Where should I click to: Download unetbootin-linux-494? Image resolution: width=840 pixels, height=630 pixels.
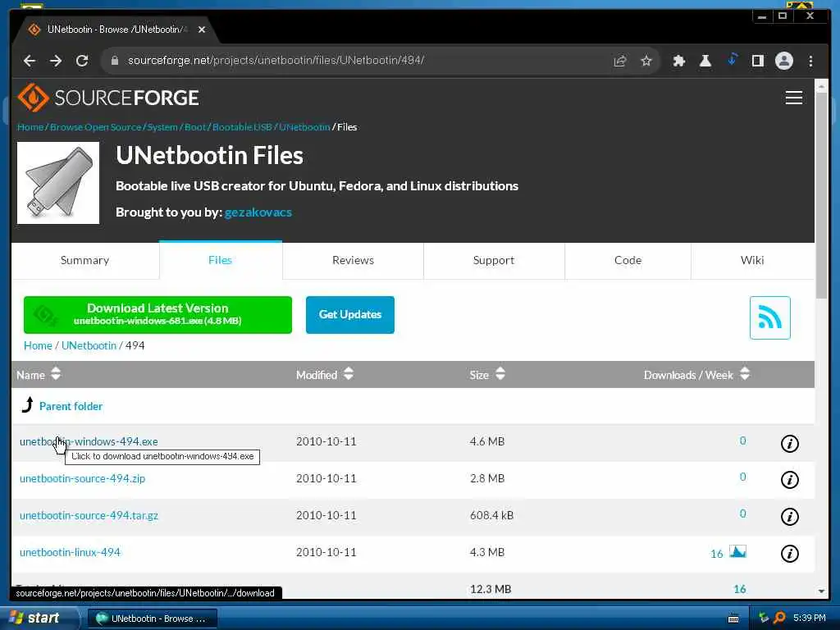click(x=70, y=552)
